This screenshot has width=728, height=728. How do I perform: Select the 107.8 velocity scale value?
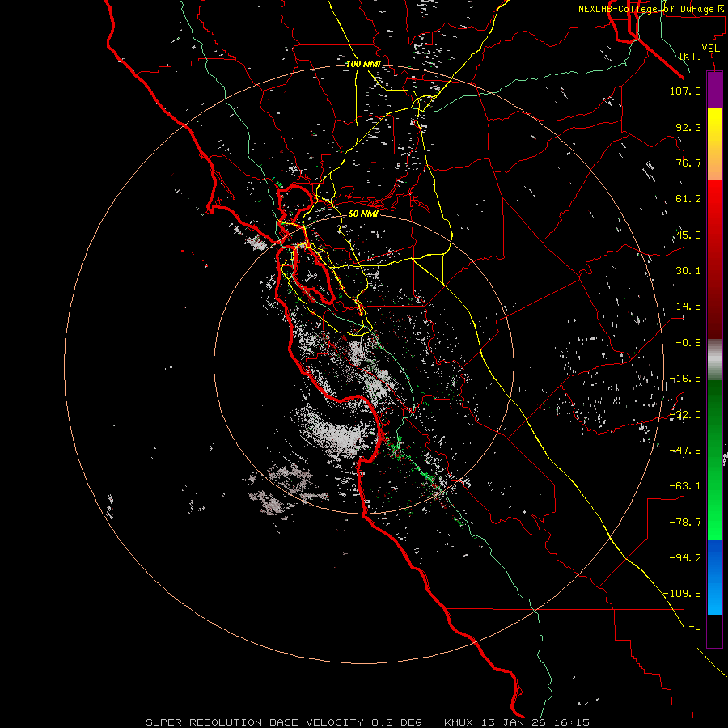pyautogui.click(x=685, y=91)
